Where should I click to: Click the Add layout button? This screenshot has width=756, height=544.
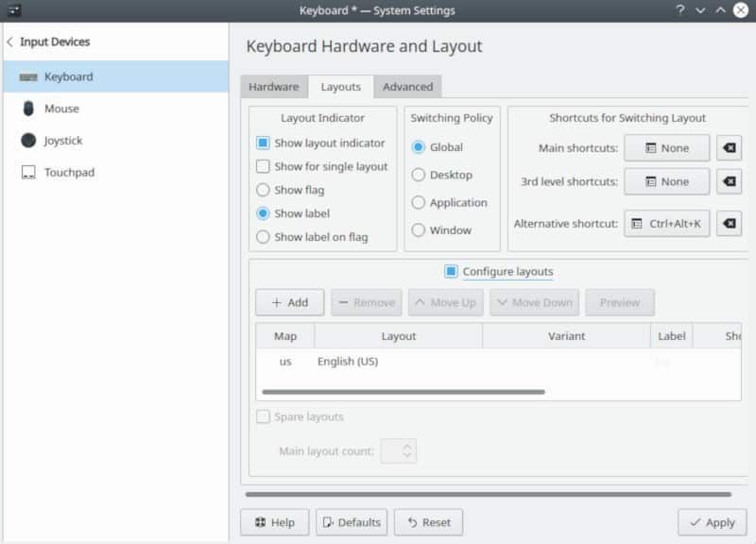(x=289, y=302)
